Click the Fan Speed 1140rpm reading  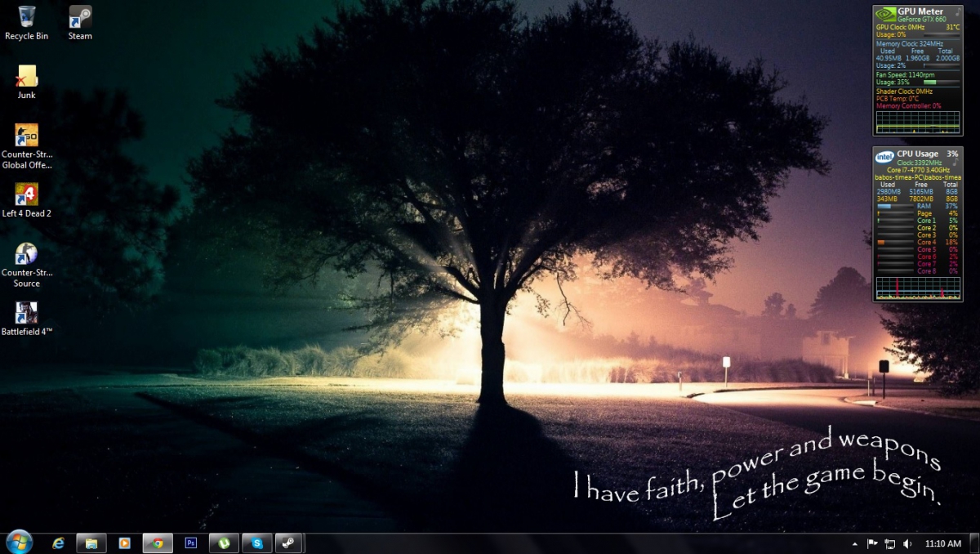coord(906,75)
